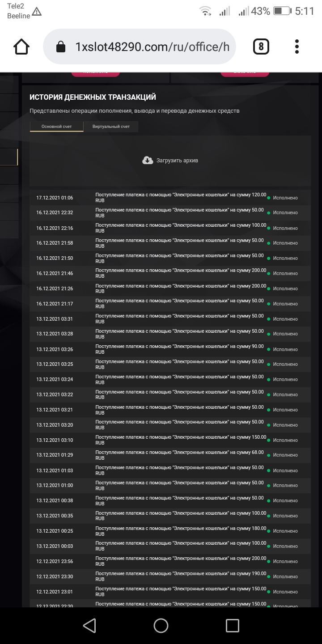Open the tab switcher showing 8 tabs
322x644 pixels.
tap(261, 47)
